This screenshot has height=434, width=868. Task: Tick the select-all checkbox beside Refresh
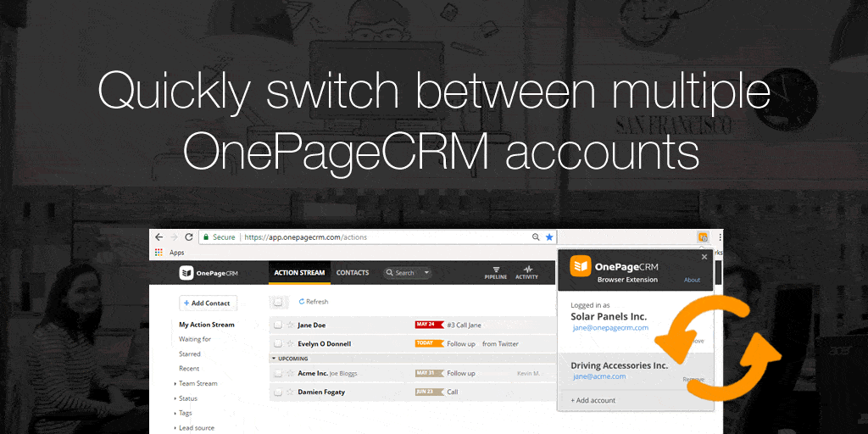(278, 302)
